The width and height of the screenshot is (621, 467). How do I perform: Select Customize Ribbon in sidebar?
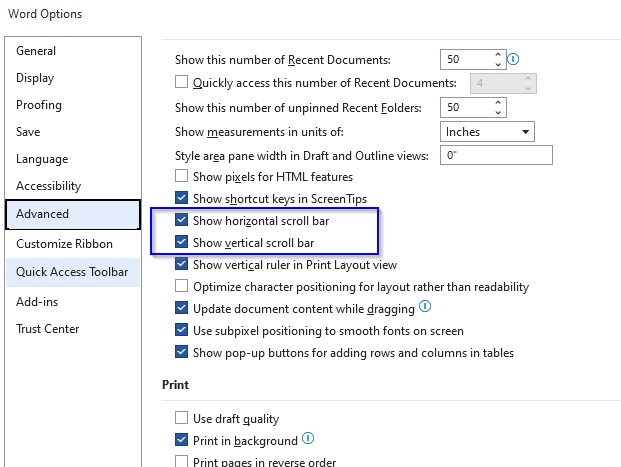coord(64,244)
